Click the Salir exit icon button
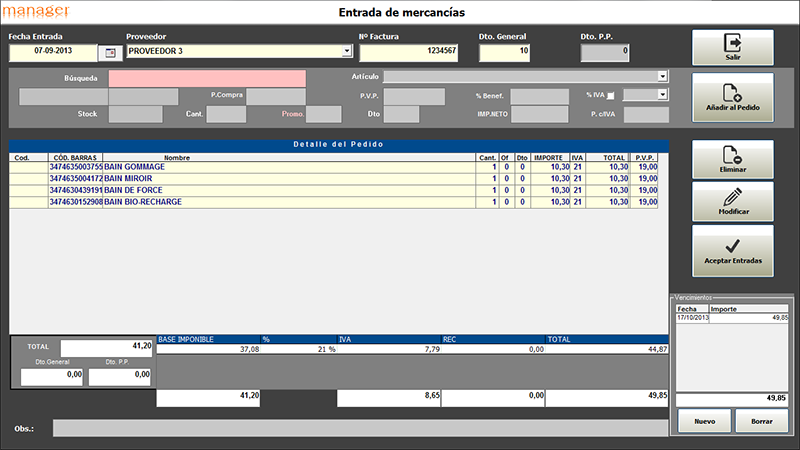This screenshot has width=800, height=450. 732,48
